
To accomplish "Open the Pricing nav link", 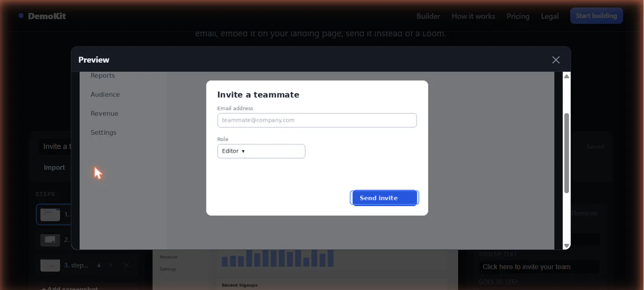I will [x=518, y=16].
